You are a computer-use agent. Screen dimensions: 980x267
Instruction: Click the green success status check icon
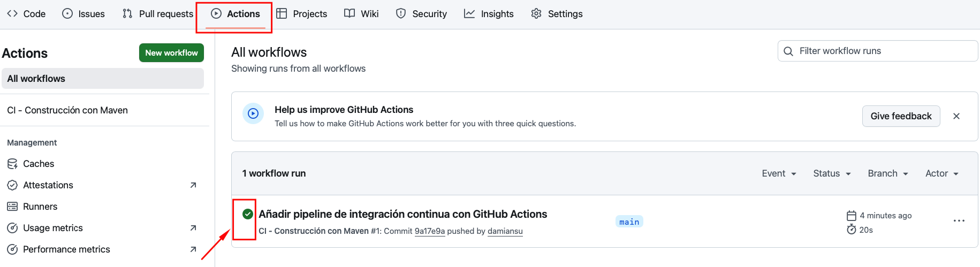tap(247, 214)
